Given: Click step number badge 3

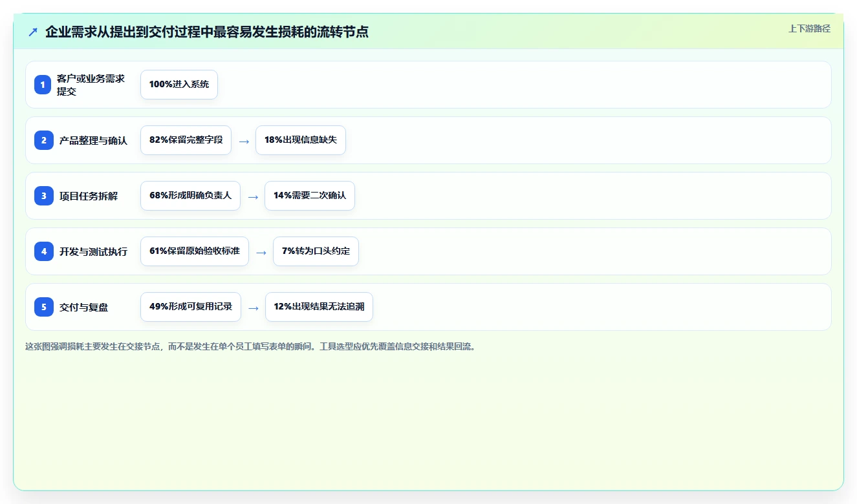Looking at the screenshot, I should pyautogui.click(x=44, y=196).
